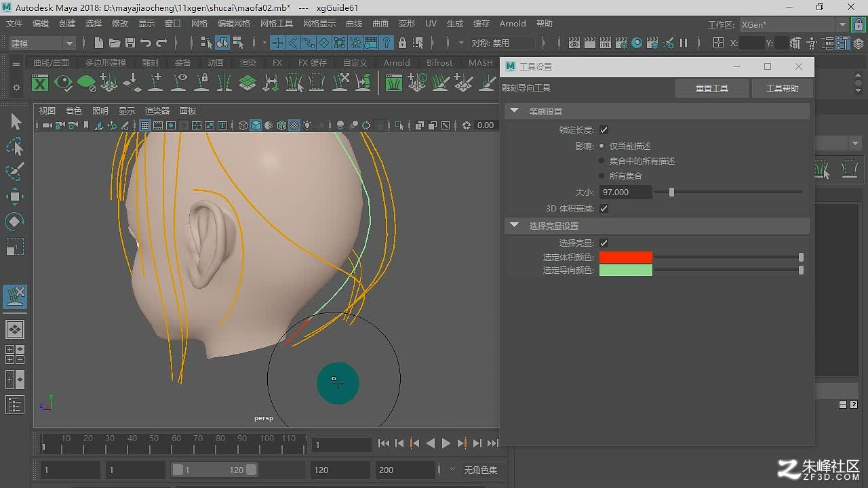Click the Undo arrow icon
The image size is (868, 488).
(x=146, y=43)
